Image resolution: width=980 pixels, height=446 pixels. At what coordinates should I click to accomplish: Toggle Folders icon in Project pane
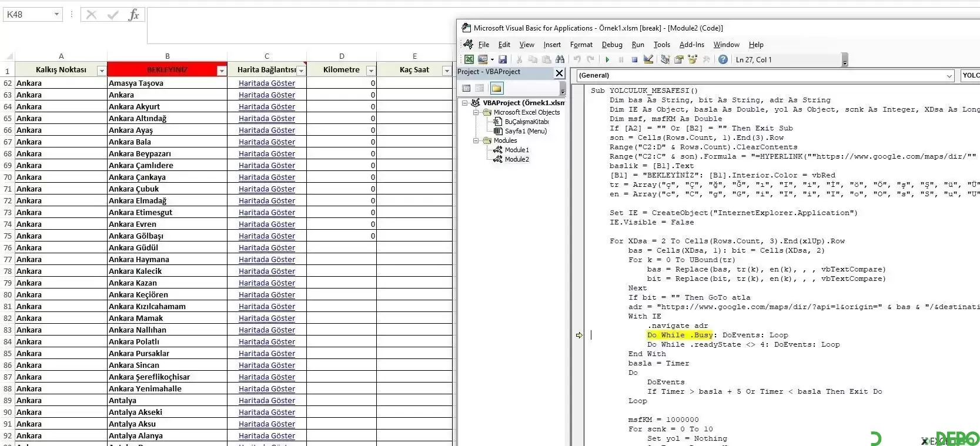coord(497,88)
